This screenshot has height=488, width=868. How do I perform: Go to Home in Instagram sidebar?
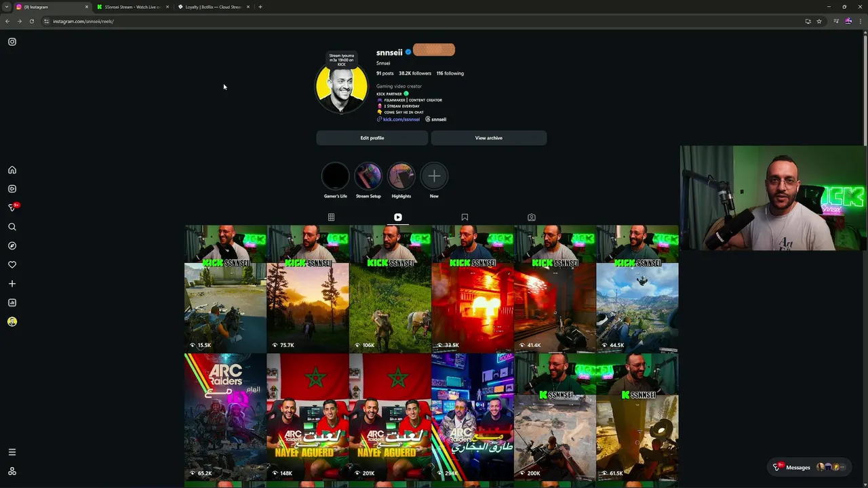coord(12,170)
